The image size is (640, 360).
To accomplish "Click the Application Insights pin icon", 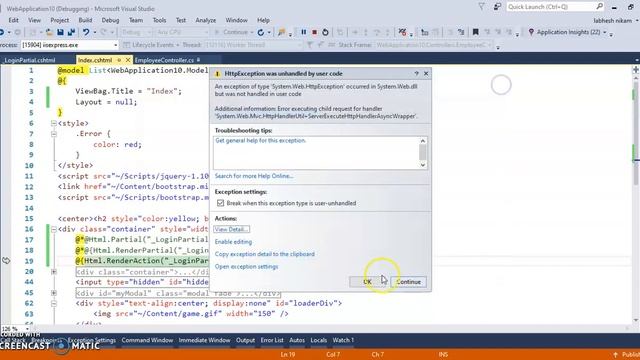I will pos(531,32).
